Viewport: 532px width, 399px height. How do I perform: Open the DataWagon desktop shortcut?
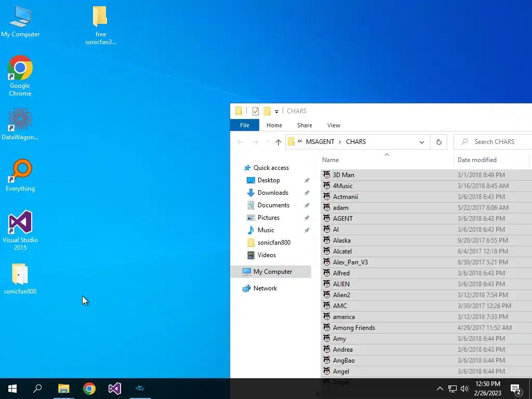click(x=20, y=124)
